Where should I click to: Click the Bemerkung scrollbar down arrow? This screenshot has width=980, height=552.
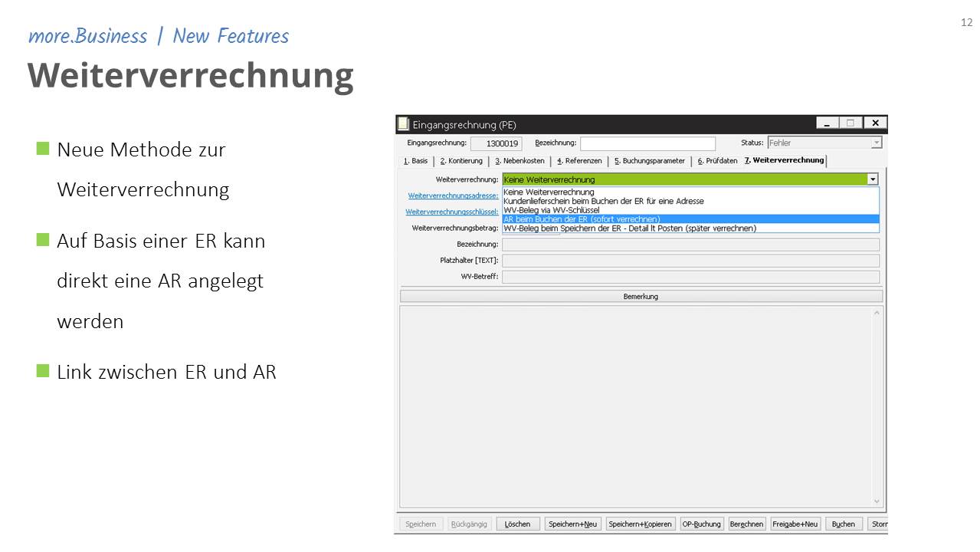click(877, 501)
